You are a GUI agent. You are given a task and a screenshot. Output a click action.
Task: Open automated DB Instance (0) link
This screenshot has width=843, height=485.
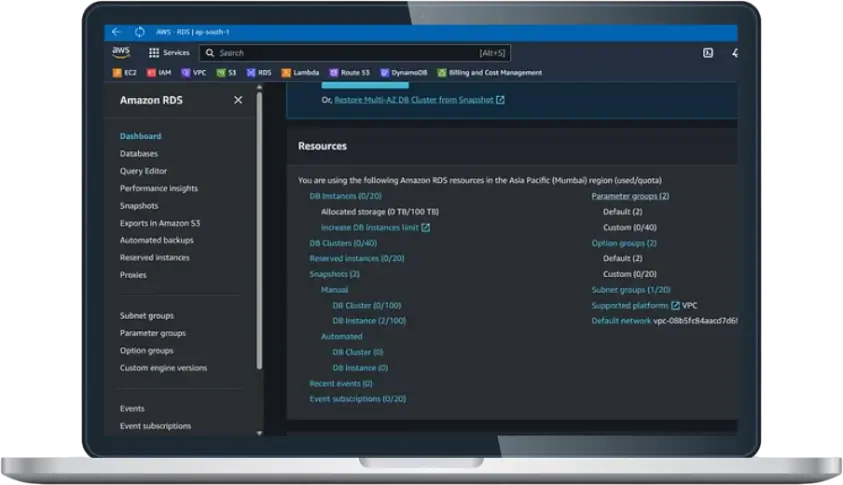[360, 368]
